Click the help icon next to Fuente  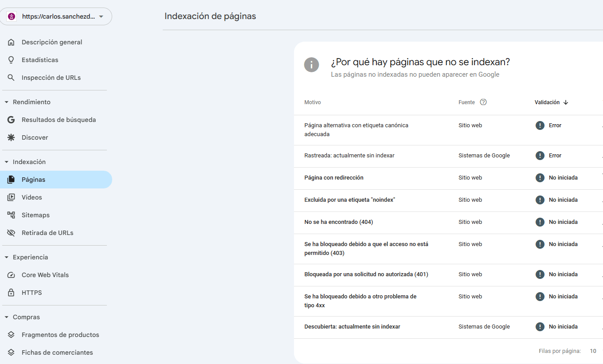click(x=483, y=102)
